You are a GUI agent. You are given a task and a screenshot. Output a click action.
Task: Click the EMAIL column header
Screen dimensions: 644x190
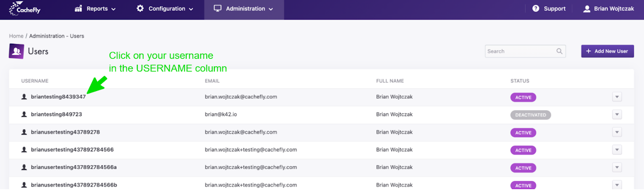[x=212, y=81]
